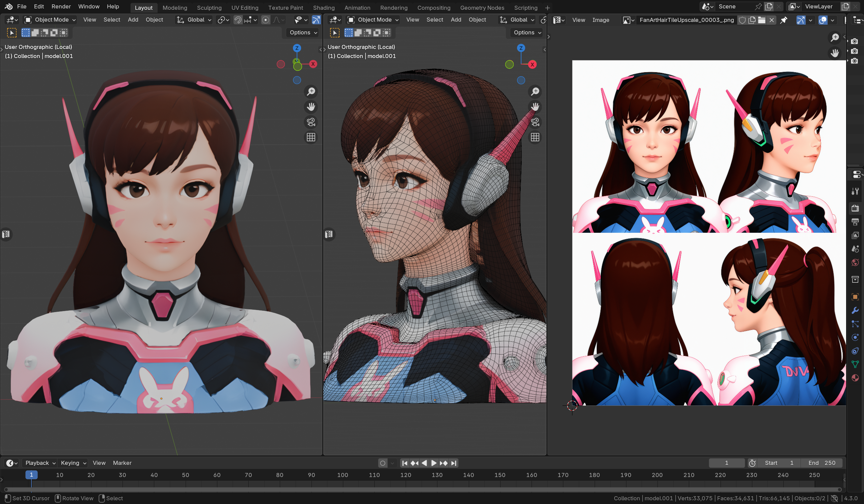
Task: Select the tweak tool in left viewport
Action: 12,32
